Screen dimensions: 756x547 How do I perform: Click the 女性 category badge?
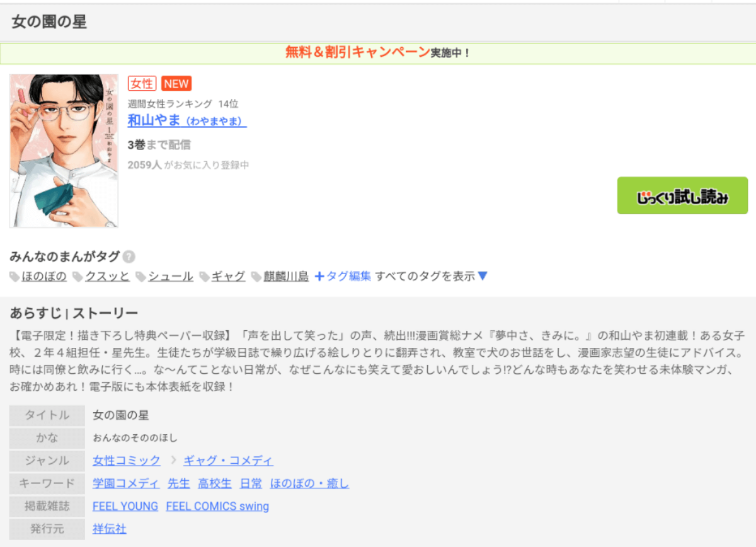tap(142, 83)
